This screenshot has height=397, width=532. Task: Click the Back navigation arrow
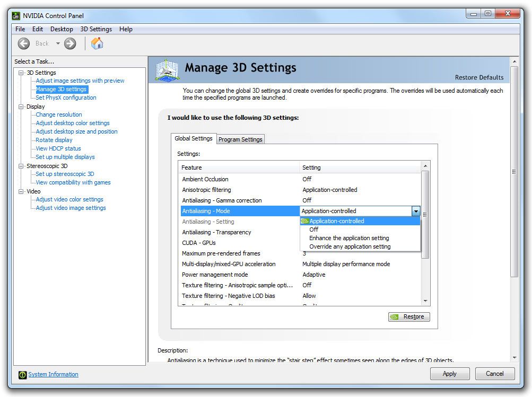(23, 43)
